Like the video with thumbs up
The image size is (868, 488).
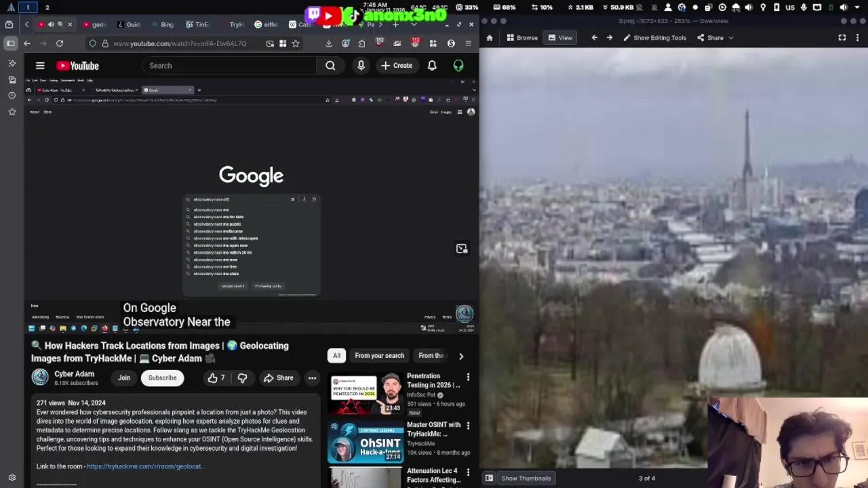(217, 378)
